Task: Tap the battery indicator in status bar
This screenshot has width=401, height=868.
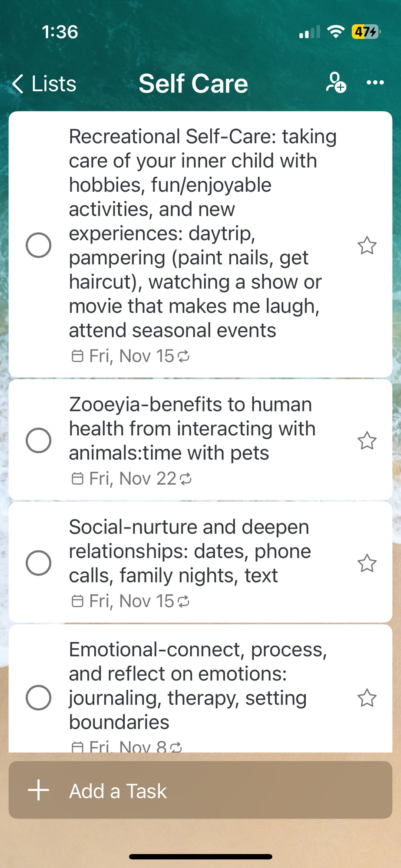Action: [366, 32]
